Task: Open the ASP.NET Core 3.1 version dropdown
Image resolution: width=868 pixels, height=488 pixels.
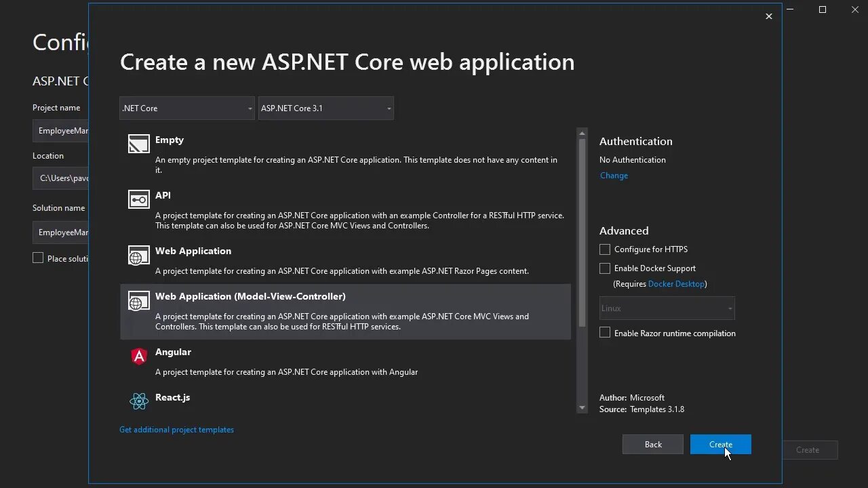Action: coord(325,108)
